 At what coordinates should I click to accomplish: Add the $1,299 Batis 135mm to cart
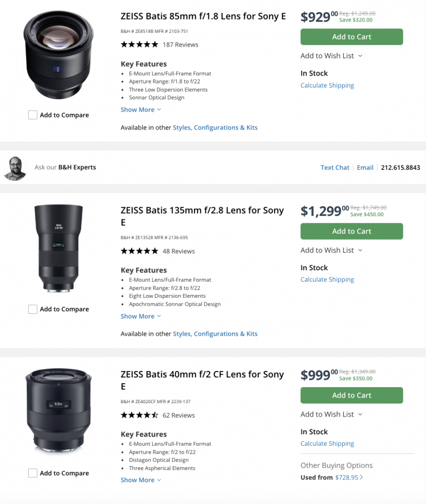coord(351,232)
